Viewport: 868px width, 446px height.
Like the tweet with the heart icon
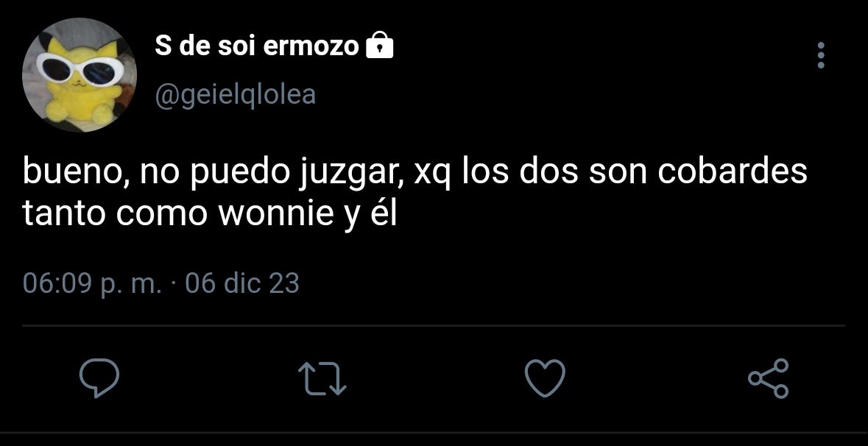click(x=546, y=378)
